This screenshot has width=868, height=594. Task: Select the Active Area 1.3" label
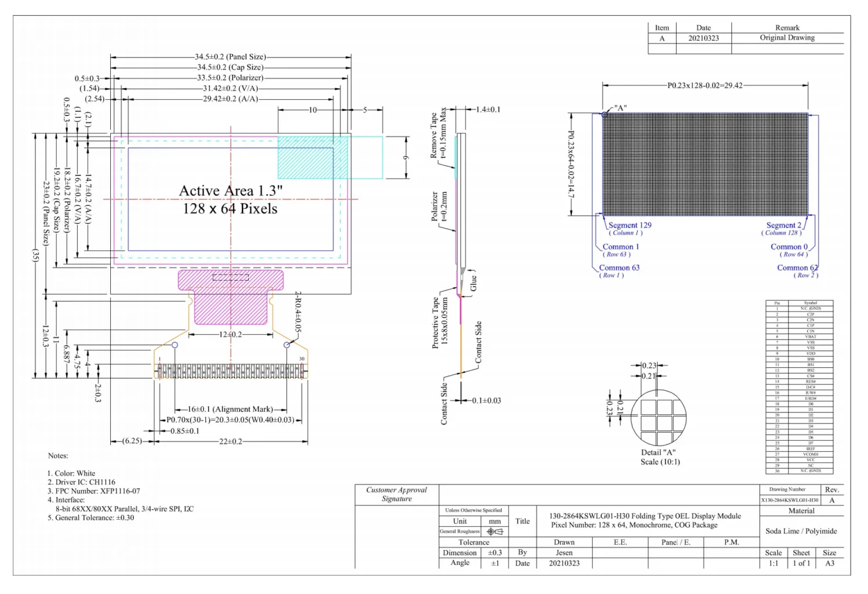click(x=230, y=190)
